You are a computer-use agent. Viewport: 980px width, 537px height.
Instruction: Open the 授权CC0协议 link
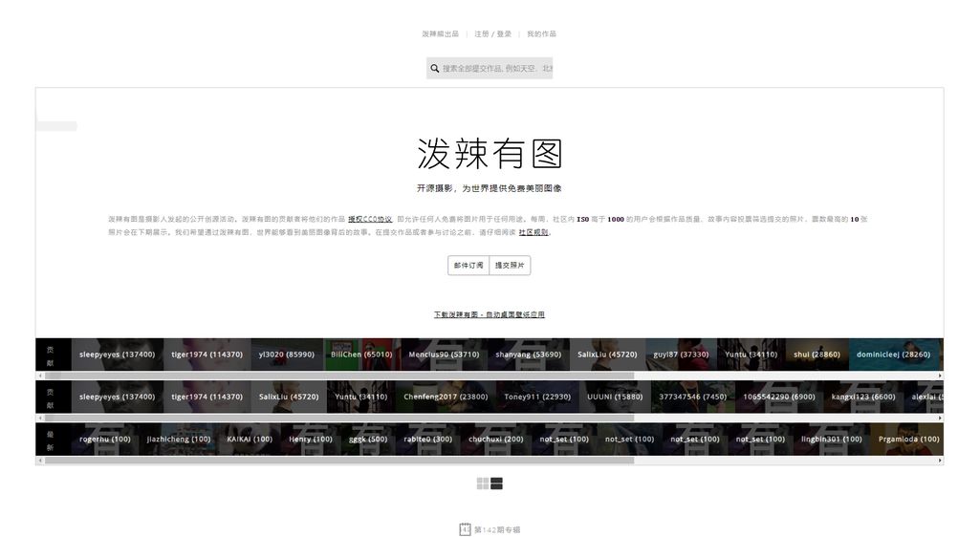tap(370, 219)
